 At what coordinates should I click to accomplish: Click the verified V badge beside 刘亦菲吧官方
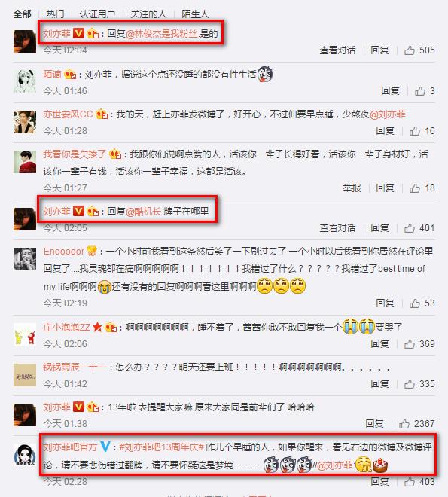pos(105,447)
